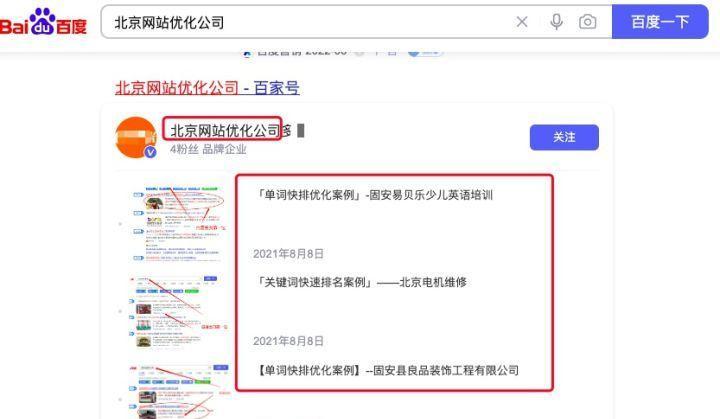
Task: Click the orange account avatar
Action: click(135, 137)
